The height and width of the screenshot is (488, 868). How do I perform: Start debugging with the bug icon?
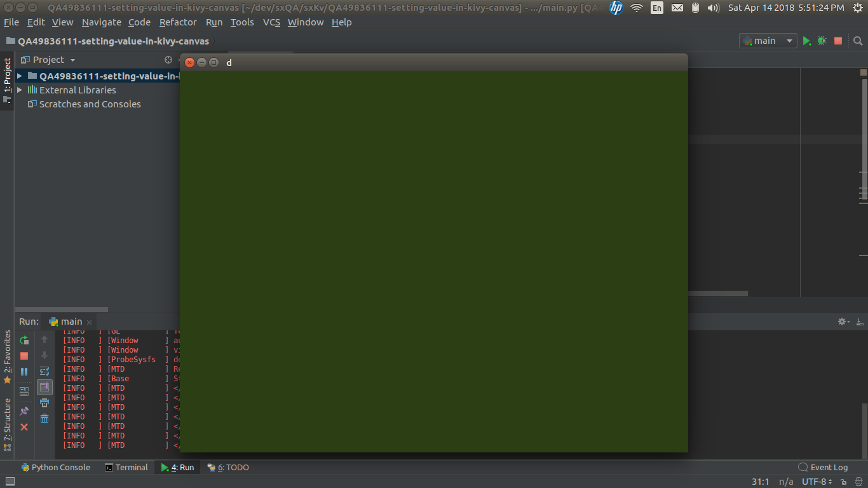pyautogui.click(x=822, y=40)
